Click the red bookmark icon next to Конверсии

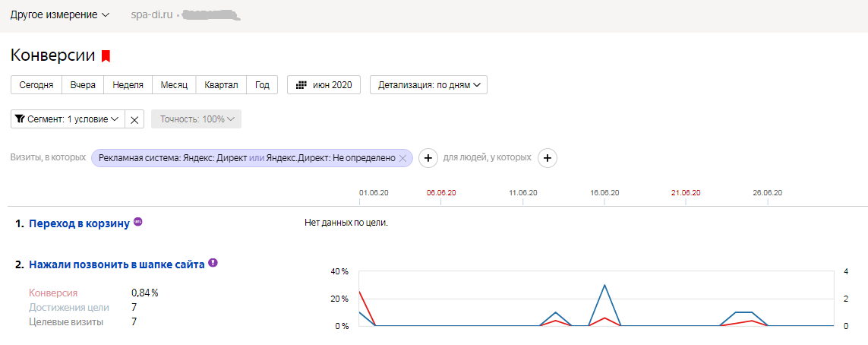tap(106, 56)
